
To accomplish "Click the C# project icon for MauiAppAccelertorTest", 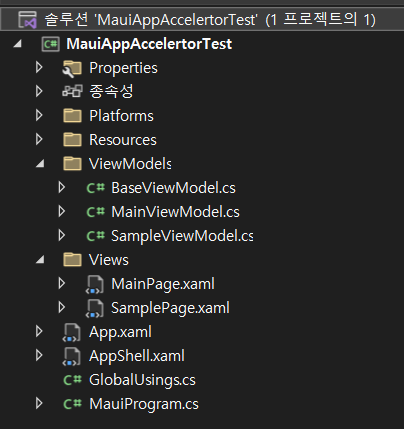I will [x=50, y=44].
